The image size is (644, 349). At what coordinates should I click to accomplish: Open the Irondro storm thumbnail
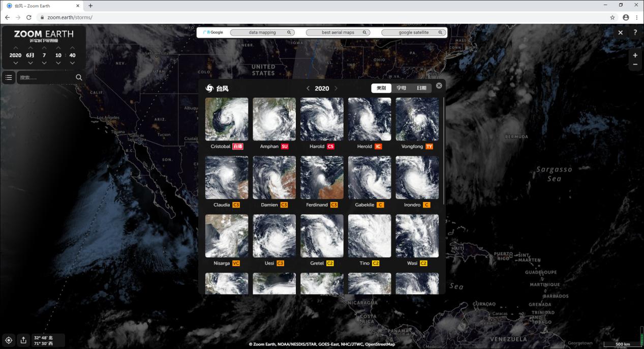[x=417, y=178]
